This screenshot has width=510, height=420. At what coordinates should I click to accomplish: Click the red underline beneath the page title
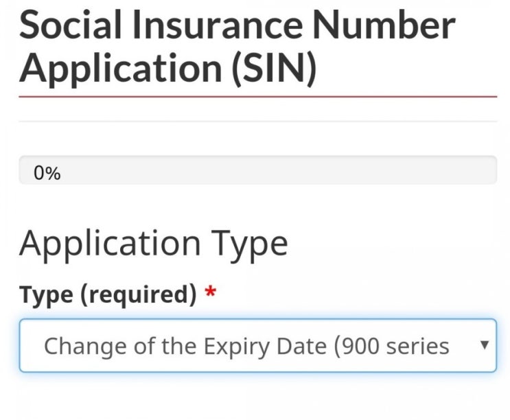click(257, 97)
